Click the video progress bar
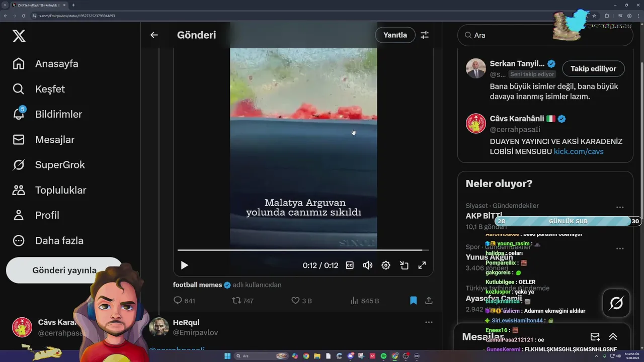The image size is (644, 362). [303, 250]
